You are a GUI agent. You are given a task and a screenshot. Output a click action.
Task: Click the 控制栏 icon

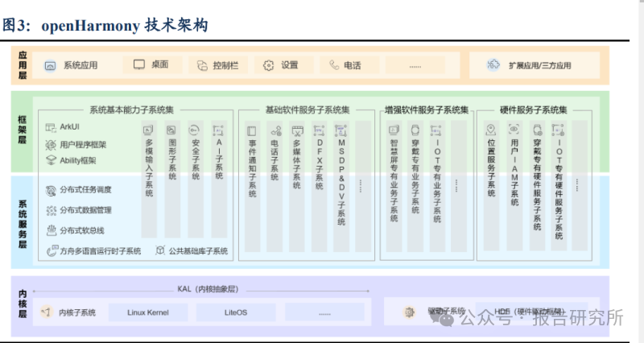pos(202,66)
